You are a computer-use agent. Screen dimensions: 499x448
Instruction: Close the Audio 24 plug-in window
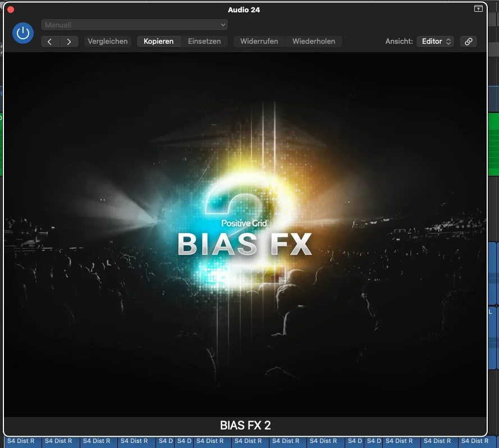(x=11, y=10)
